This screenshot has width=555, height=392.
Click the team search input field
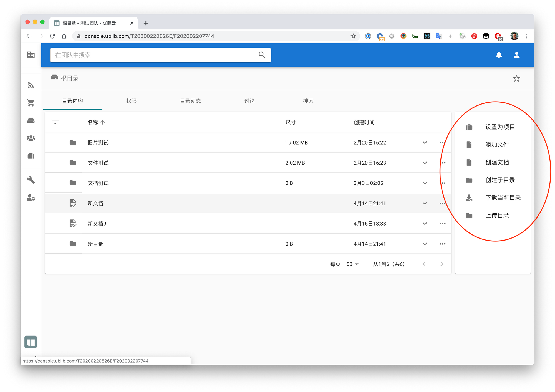pyautogui.click(x=155, y=55)
